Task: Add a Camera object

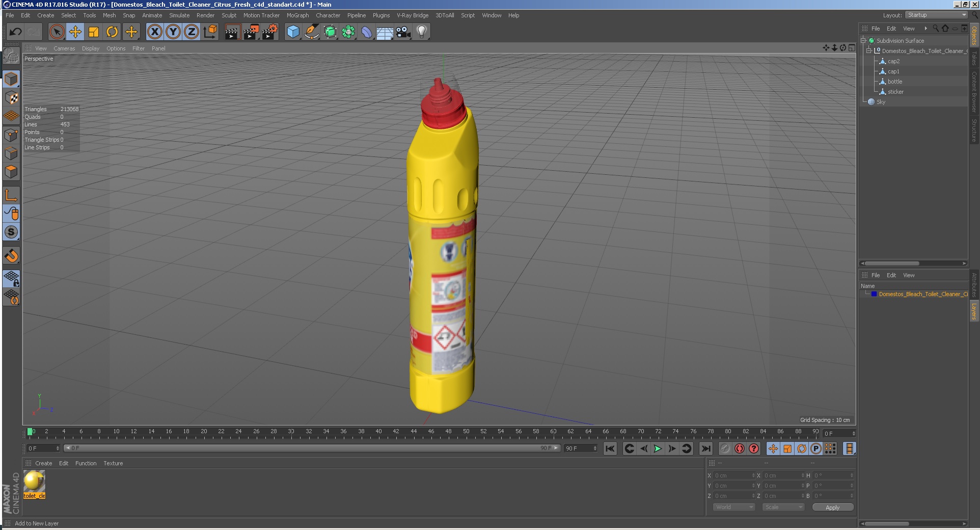Action: (x=403, y=32)
